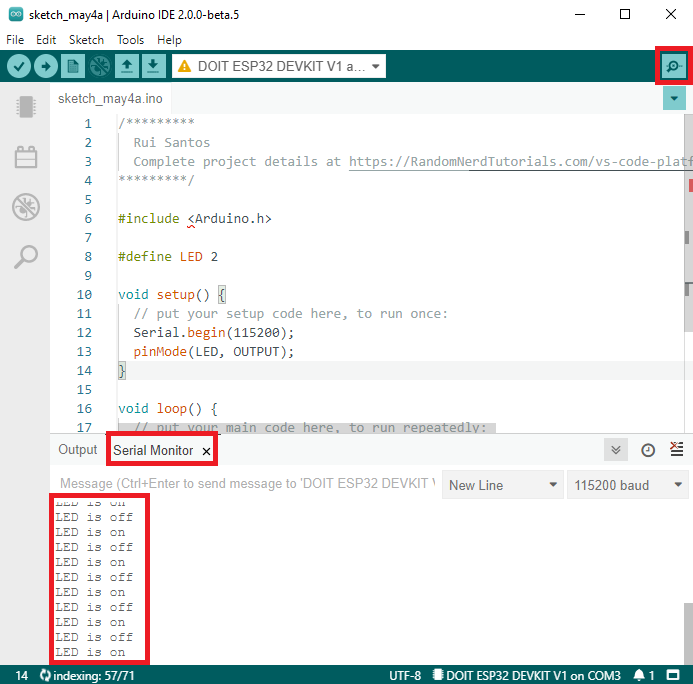Open a sketch with the up-arrow toolbar icon

(x=127, y=66)
